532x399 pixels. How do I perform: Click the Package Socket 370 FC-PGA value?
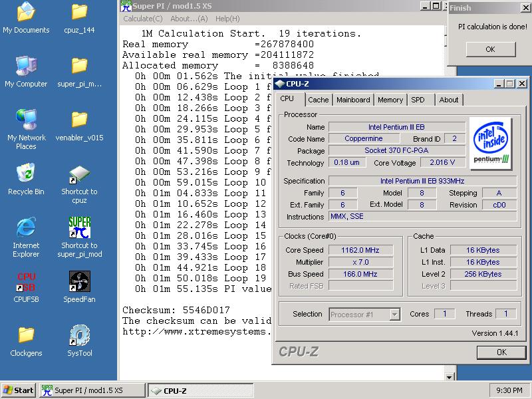pos(396,150)
